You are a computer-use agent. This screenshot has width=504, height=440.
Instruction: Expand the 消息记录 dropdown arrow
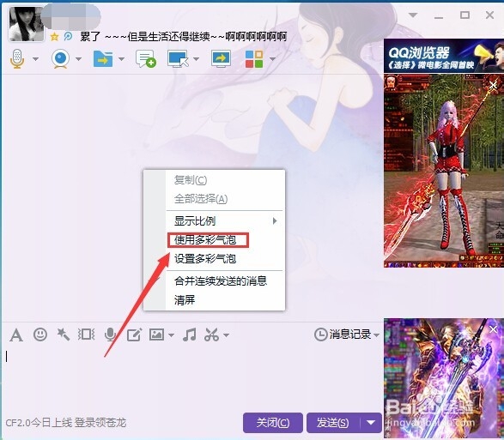point(376,335)
